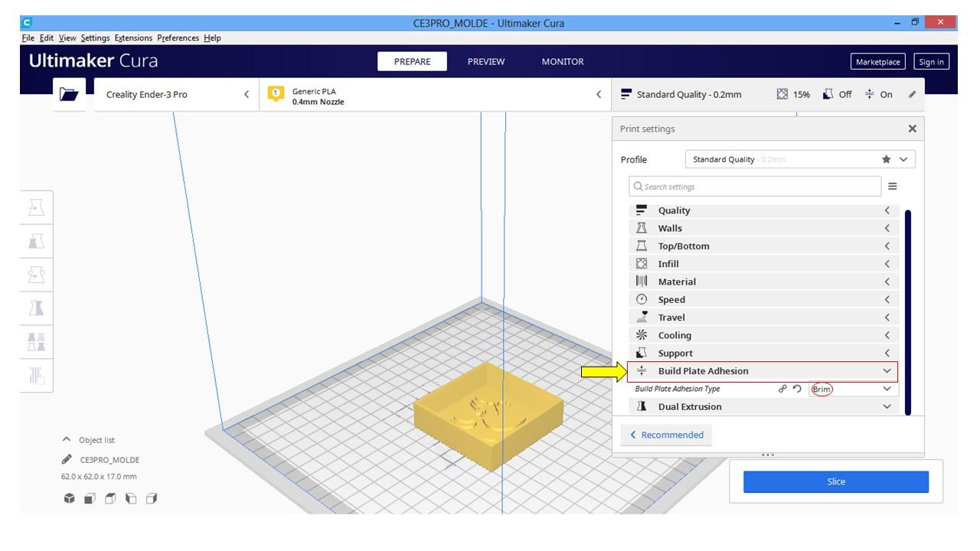Select the Rotate tool in left toolbar
Viewport: 980px width, 551px height.
click(x=36, y=275)
